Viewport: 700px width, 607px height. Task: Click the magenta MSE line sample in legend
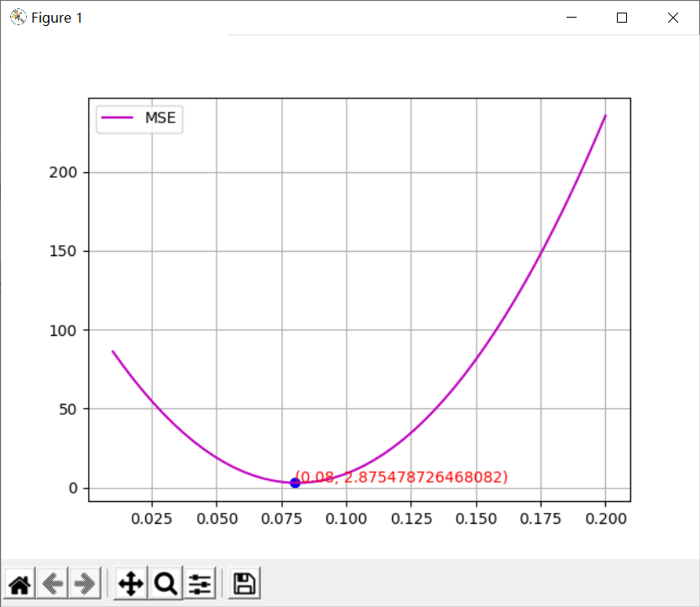(x=117, y=118)
